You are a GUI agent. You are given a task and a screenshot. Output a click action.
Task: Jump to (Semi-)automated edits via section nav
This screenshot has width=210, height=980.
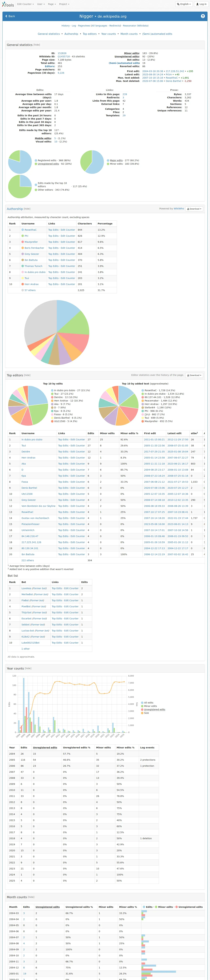[x=157, y=34]
